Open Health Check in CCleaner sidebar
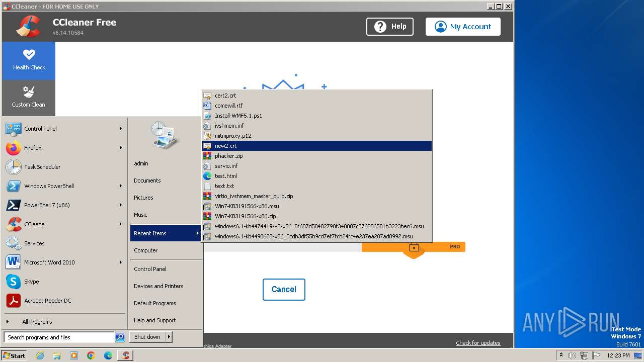The width and height of the screenshot is (644, 362). tap(29, 61)
